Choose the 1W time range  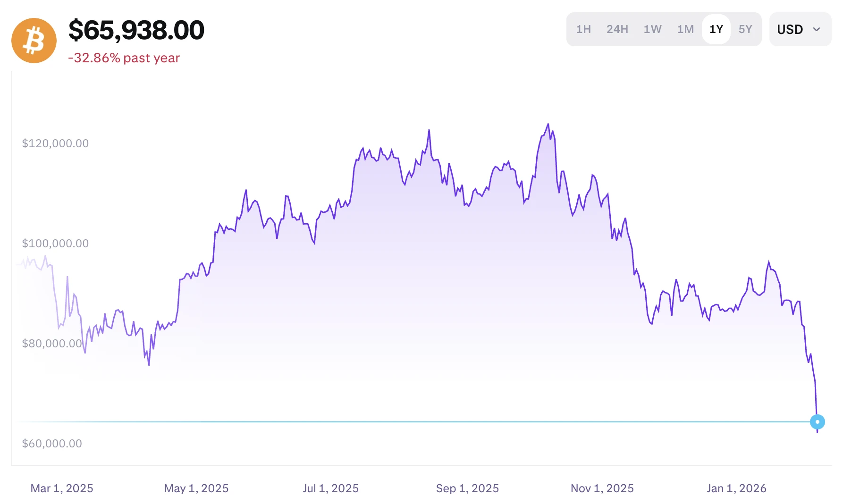652,29
